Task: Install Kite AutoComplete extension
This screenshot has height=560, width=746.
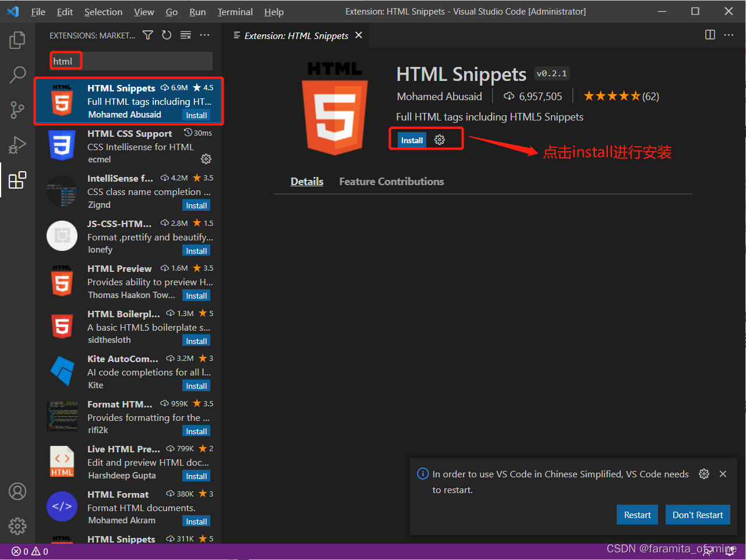Action: tap(196, 386)
